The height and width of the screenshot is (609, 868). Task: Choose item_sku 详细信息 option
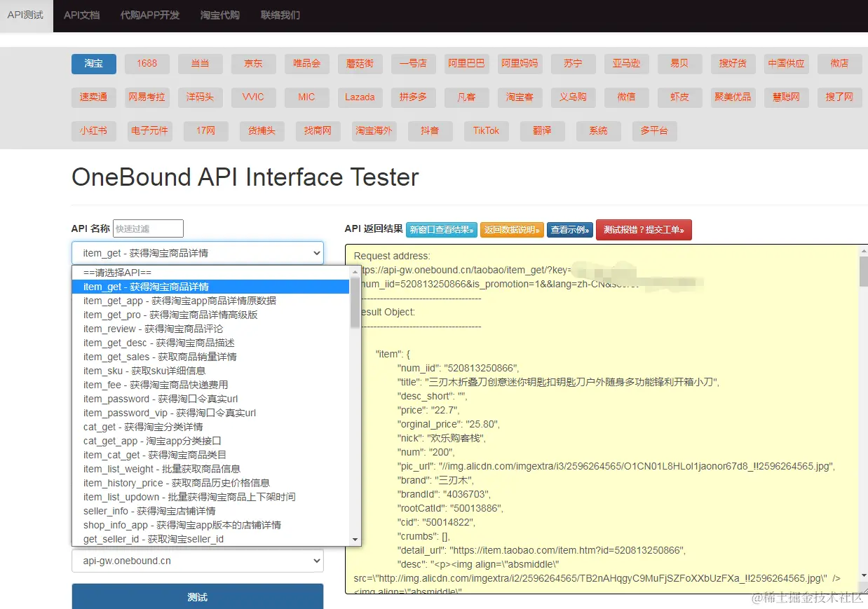[x=211, y=371]
